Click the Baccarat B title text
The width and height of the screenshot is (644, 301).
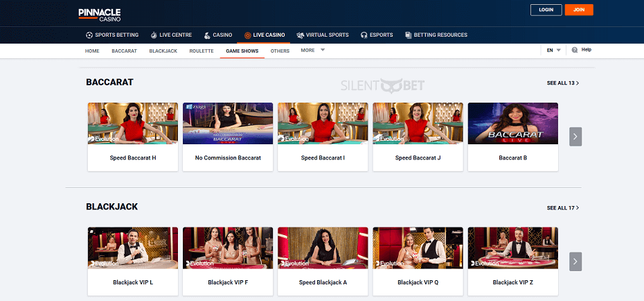513,158
